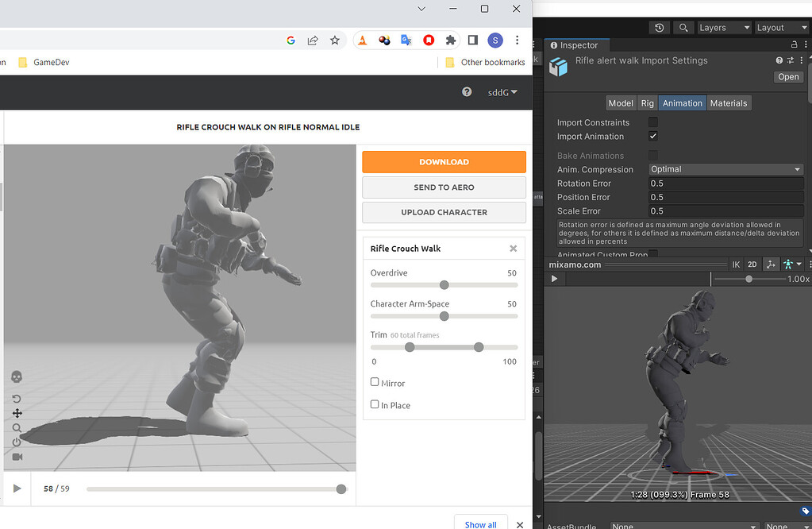Viewport: 812px width, 529px height.
Task: Switch to the Model tab
Action: (621, 102)
